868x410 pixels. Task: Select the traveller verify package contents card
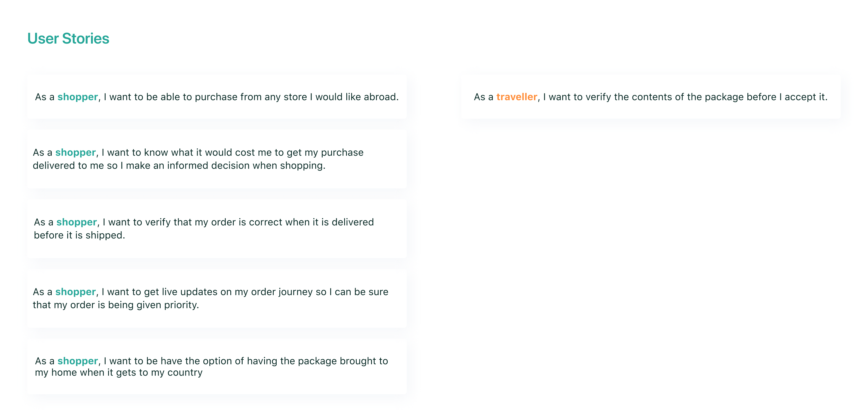click(x=651, y=97)
